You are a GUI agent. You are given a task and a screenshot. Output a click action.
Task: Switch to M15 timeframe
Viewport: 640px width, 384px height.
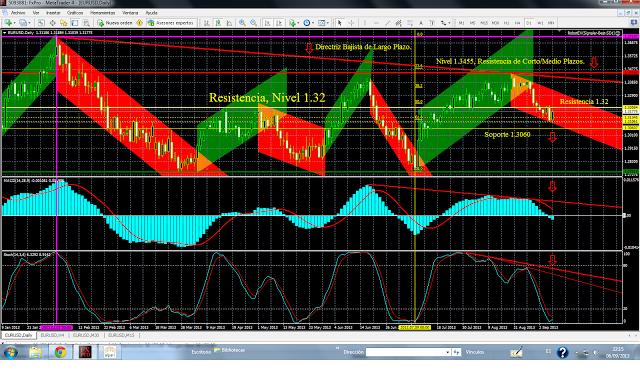coord(484,23)
